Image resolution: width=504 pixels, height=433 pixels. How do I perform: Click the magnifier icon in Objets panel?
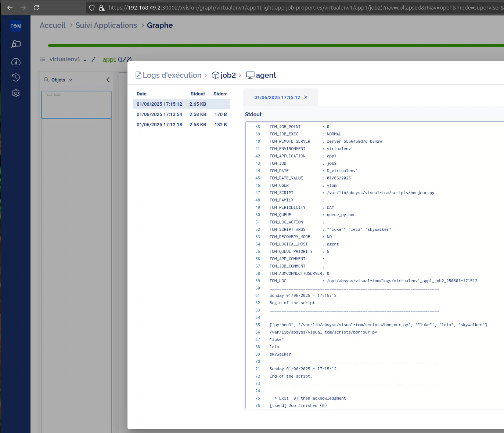[46, 80]
